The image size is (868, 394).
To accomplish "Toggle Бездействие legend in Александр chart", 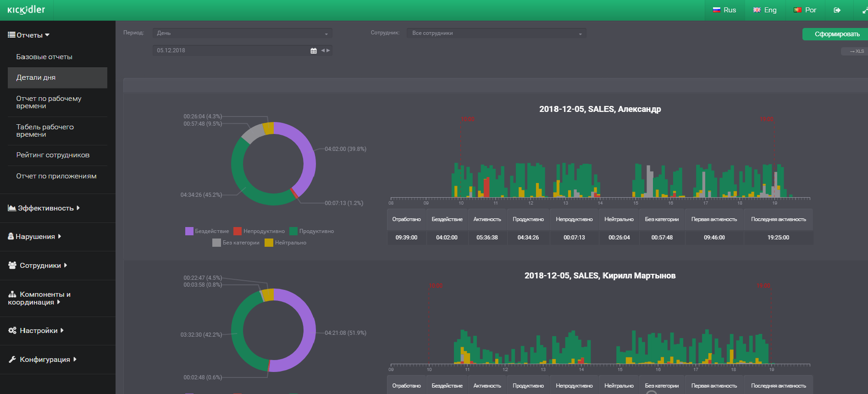I will click(207, 231).
